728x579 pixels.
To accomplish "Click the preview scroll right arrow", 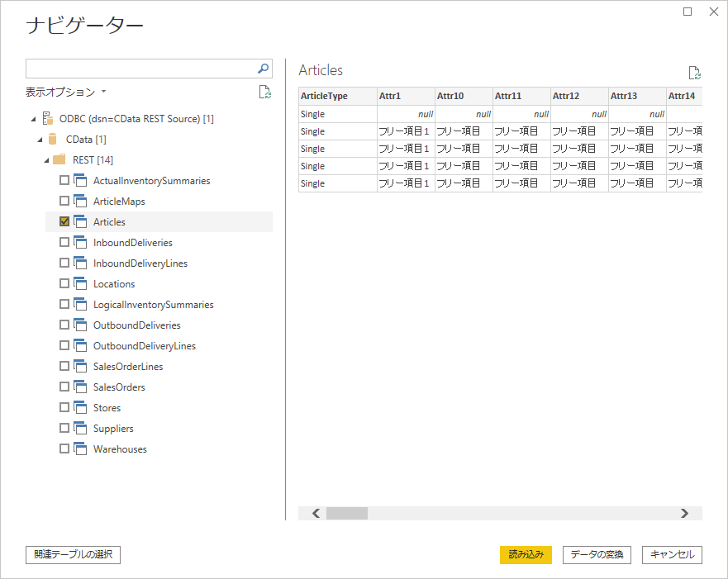I will point(684,513).
